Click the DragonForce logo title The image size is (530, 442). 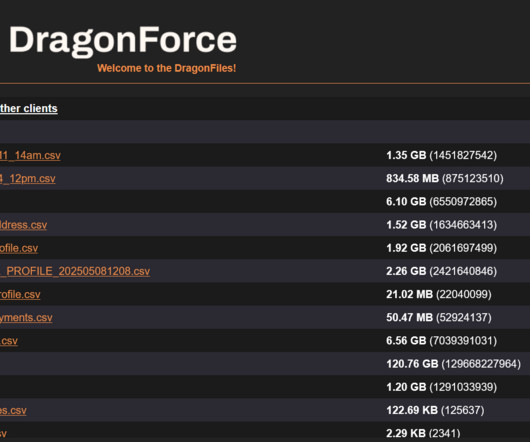[123, 41]
